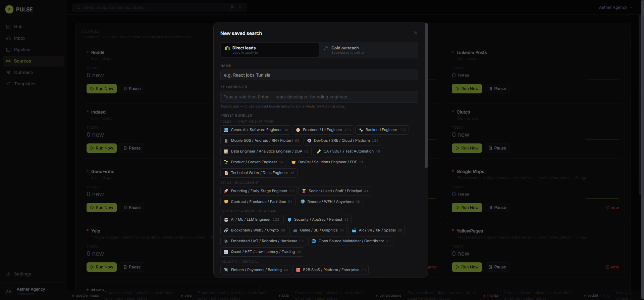
Task: Click the Security / AppSec shield icon
Action: [289, 220]
